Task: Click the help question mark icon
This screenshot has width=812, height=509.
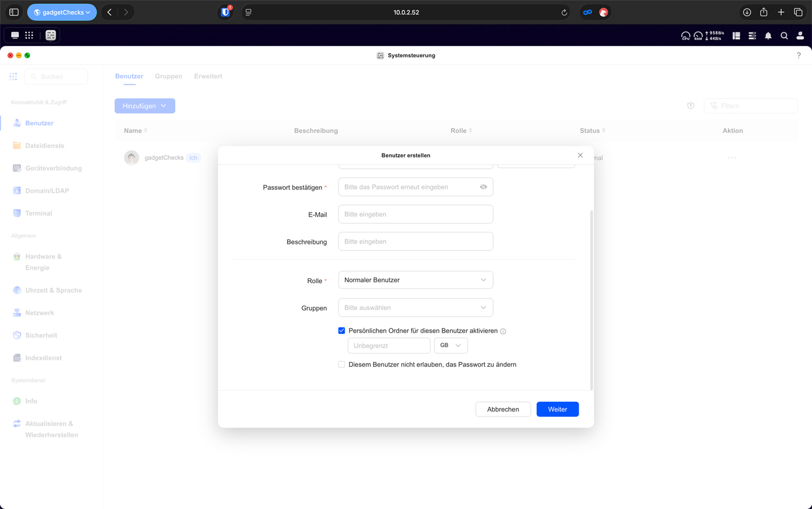Action: pos(798,55)
